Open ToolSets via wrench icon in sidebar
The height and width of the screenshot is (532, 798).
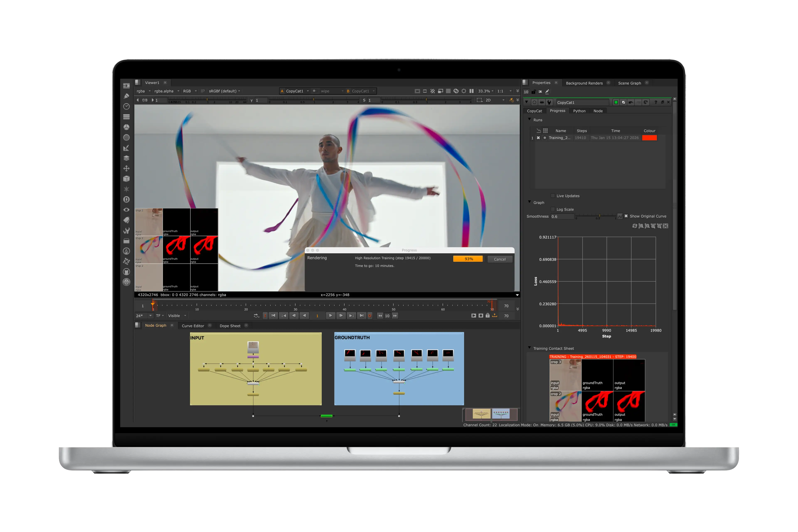coord(126,230)
